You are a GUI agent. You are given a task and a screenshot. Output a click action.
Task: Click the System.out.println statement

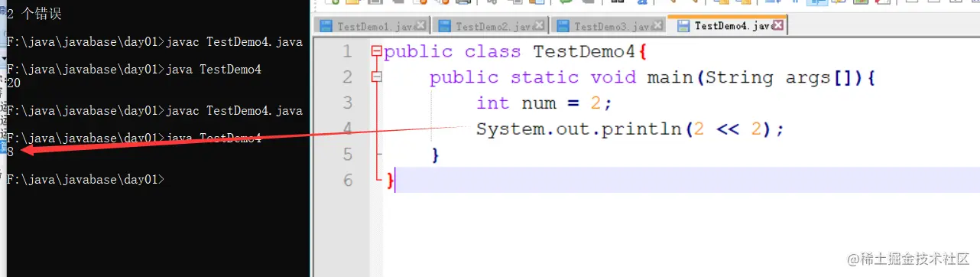[x=630, y=129]
